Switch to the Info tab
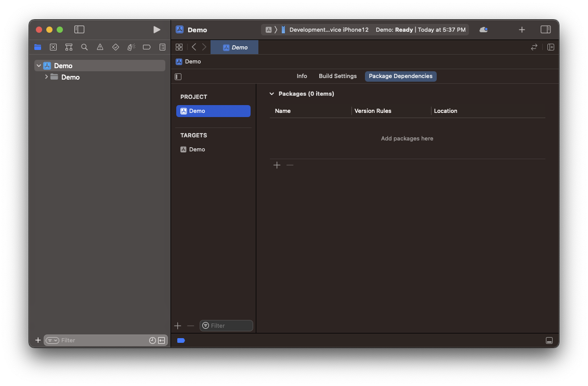The height and width of the screenshot is (386, 588). pos(302,76)
